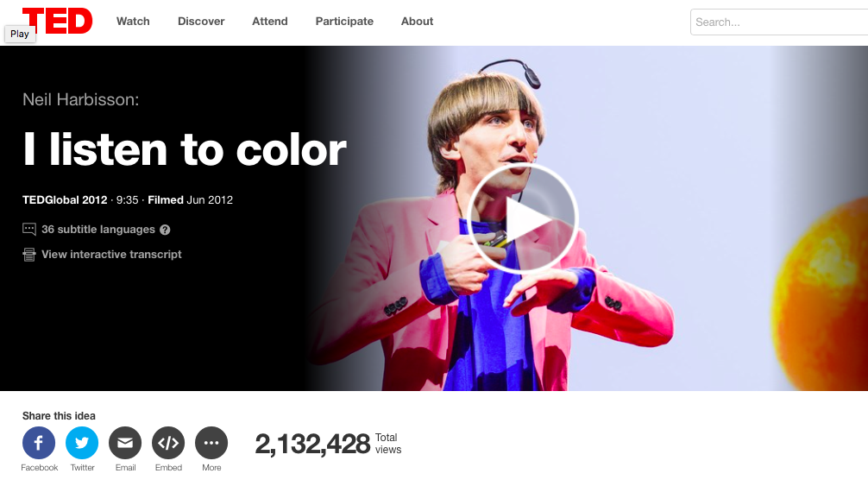Open the Participate menu
This screenshot has width=868, height=486.
click(x=344, y=21)
